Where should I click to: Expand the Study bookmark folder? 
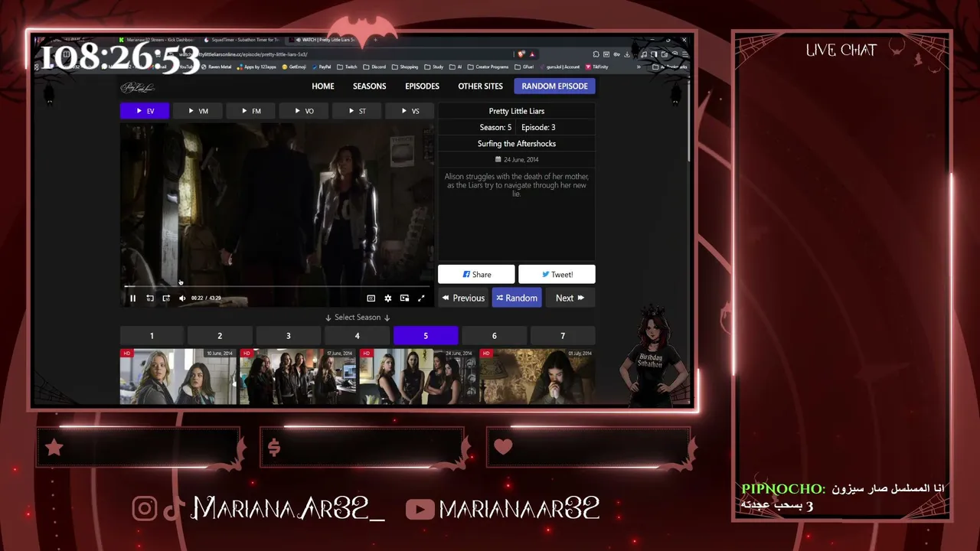[434, 67]
